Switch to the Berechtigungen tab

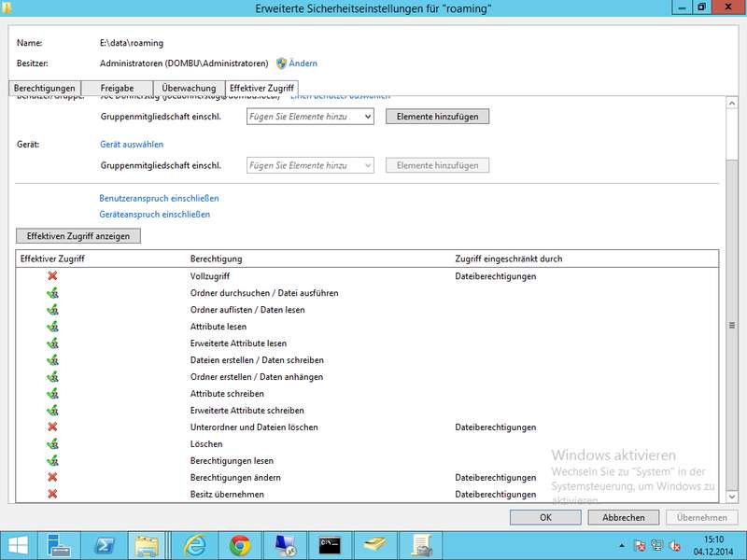tap(44, 88)
